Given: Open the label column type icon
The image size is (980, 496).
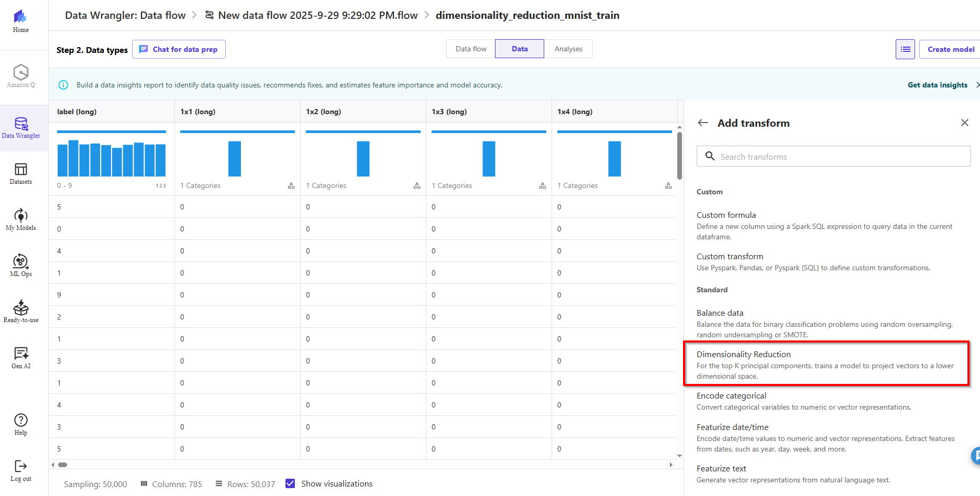Looking at the screenshot, I should coord(160,186).
